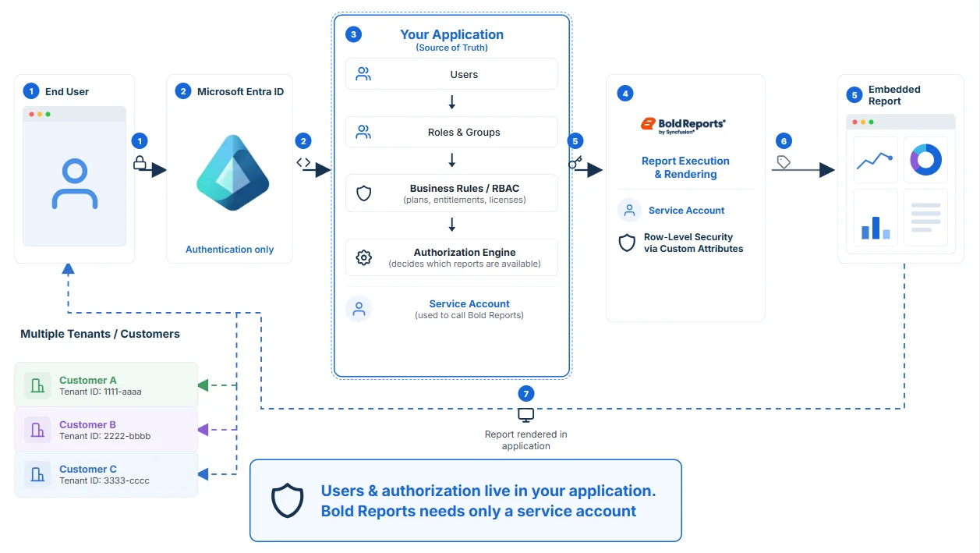Click the key icon before Bold Reports
The width and height of the screenshot is (980, 553).
click(575, 163)
